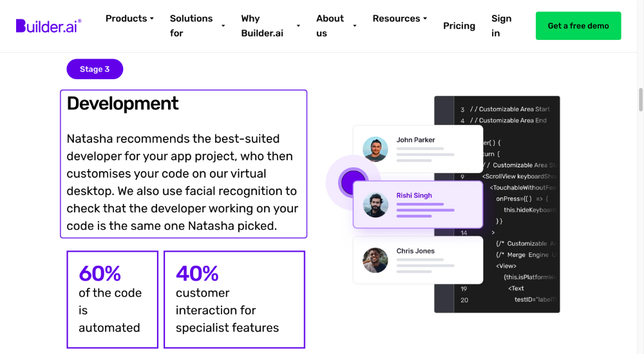Select Chris Jones's avatar photo
644x354 pixels.
click(375, 260)
